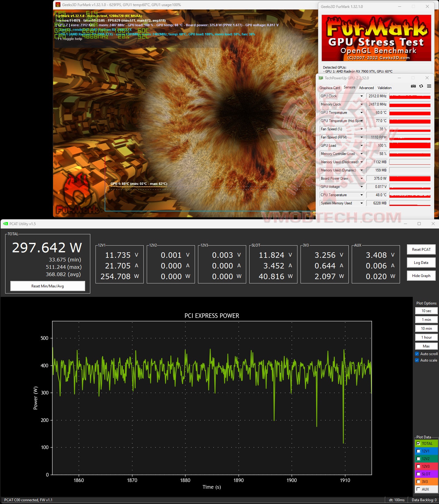Click the 254.708 W 12V1 power reading
Viewport: 439px width, 504px height.
[120, 276]
